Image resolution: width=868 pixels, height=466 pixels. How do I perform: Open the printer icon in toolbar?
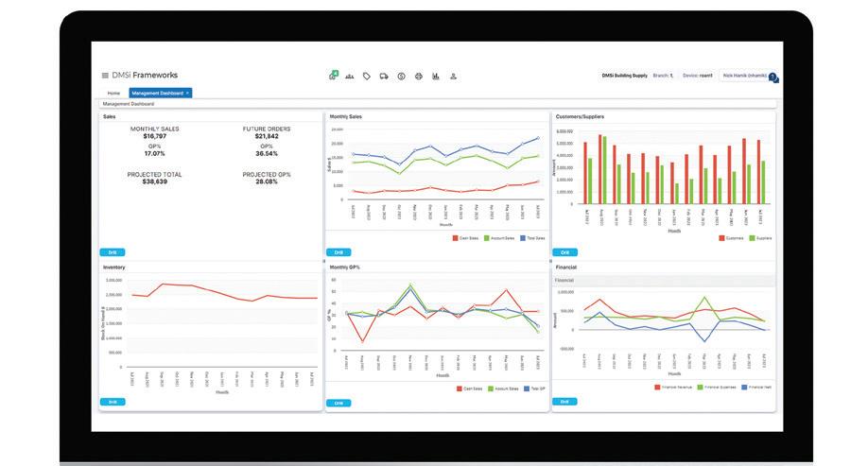click(x=419, y=77)
